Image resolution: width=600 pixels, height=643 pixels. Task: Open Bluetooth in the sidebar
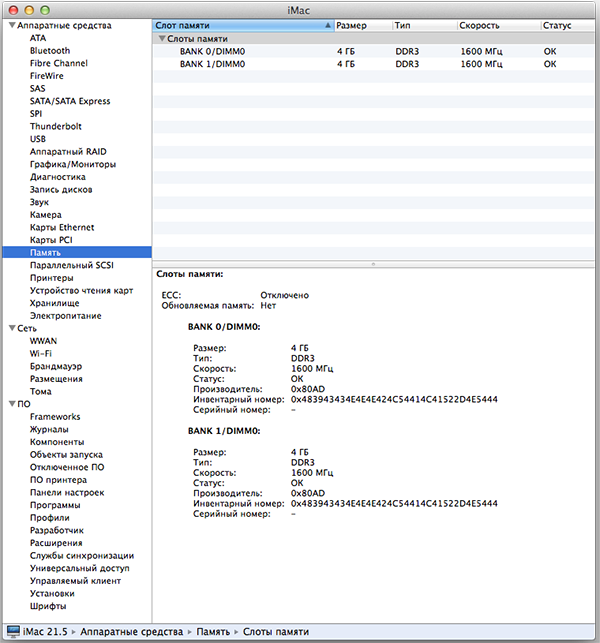point(50,51)
